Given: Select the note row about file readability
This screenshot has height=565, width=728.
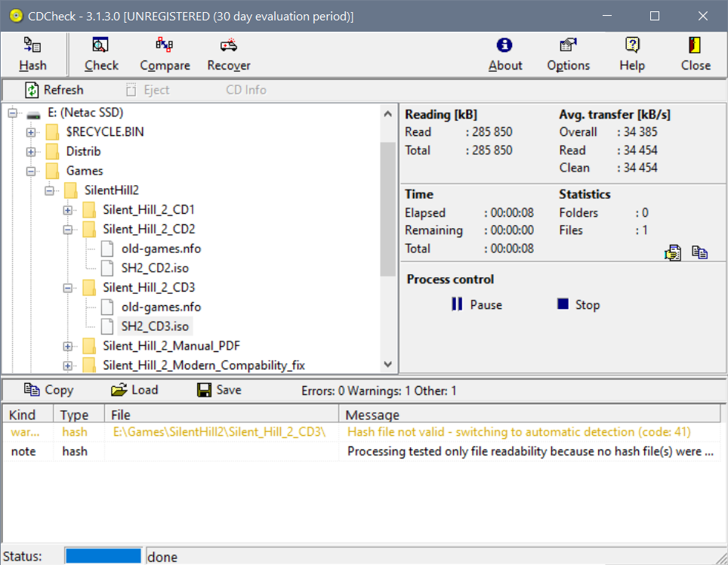Looking at the screenshot, I should coord(362,451).
